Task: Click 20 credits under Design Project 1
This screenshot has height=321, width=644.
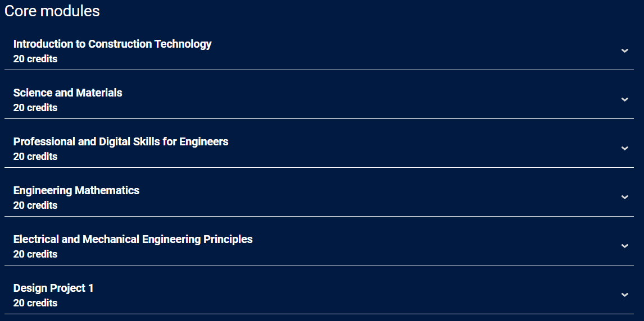Action: pos(35,303)
